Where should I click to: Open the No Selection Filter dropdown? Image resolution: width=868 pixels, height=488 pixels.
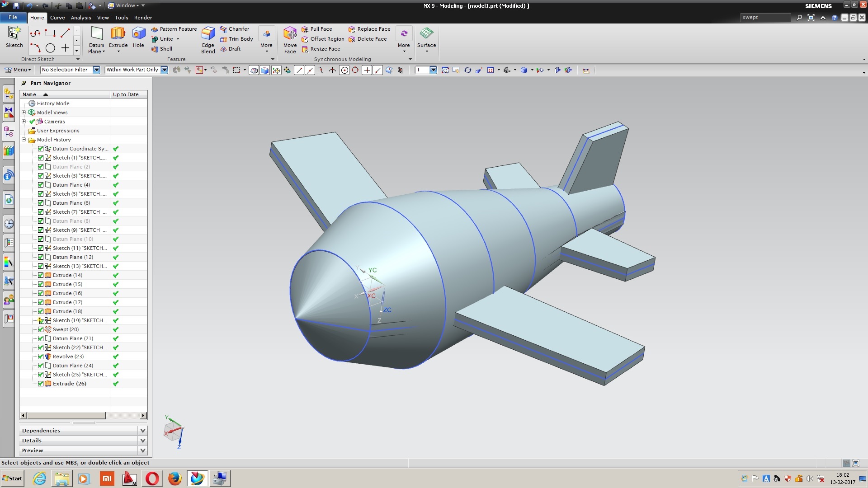click(96, 70)
